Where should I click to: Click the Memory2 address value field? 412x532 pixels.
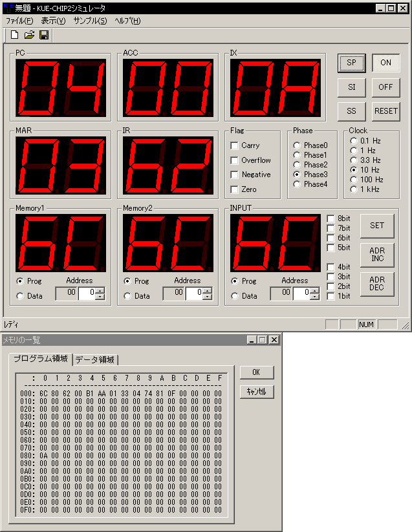(x=195, y=293)
